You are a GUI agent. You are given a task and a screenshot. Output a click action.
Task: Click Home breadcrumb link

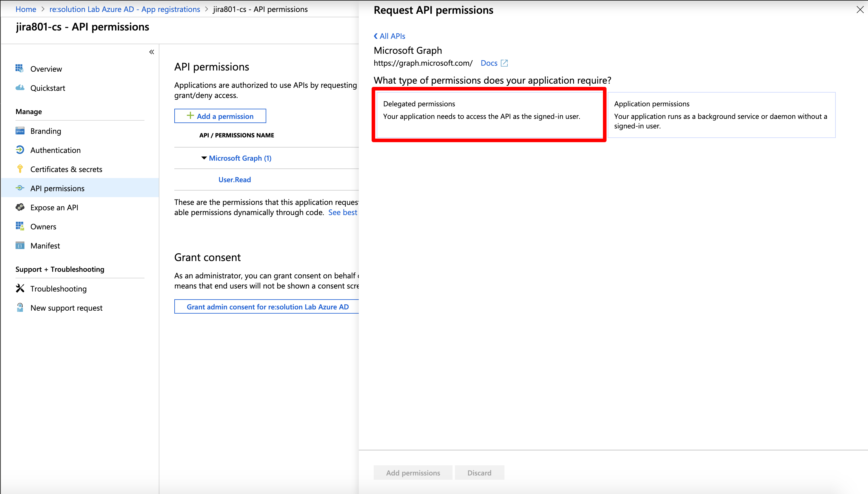[26, 9]
